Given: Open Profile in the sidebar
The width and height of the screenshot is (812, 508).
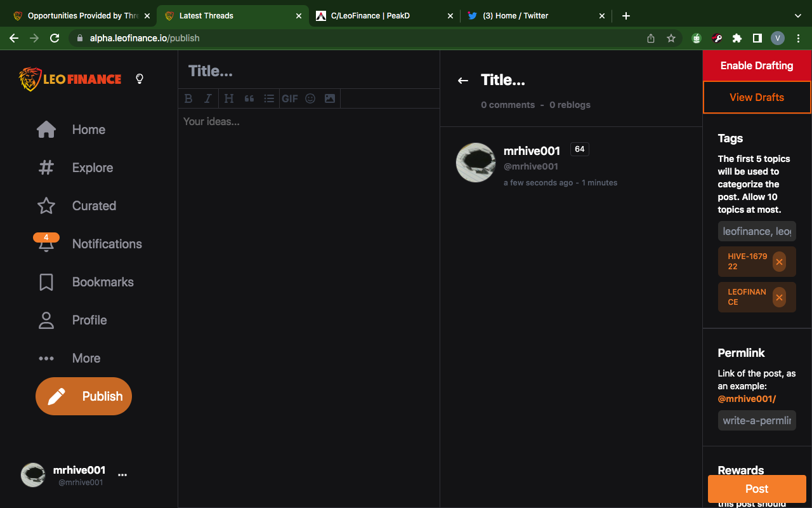Looking at the screenshot, I should coord(72,320).
